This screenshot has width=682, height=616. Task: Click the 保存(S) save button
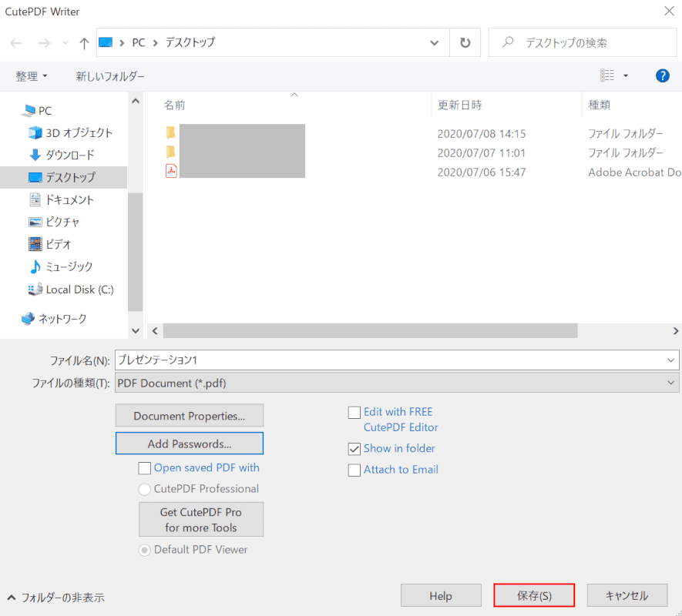(534, 595)
